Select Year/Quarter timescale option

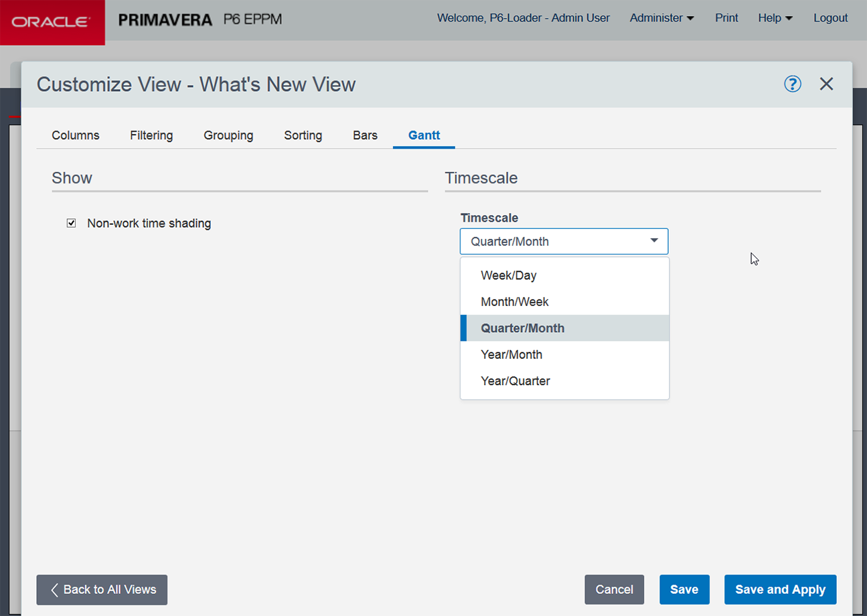[x=516, y=381]
